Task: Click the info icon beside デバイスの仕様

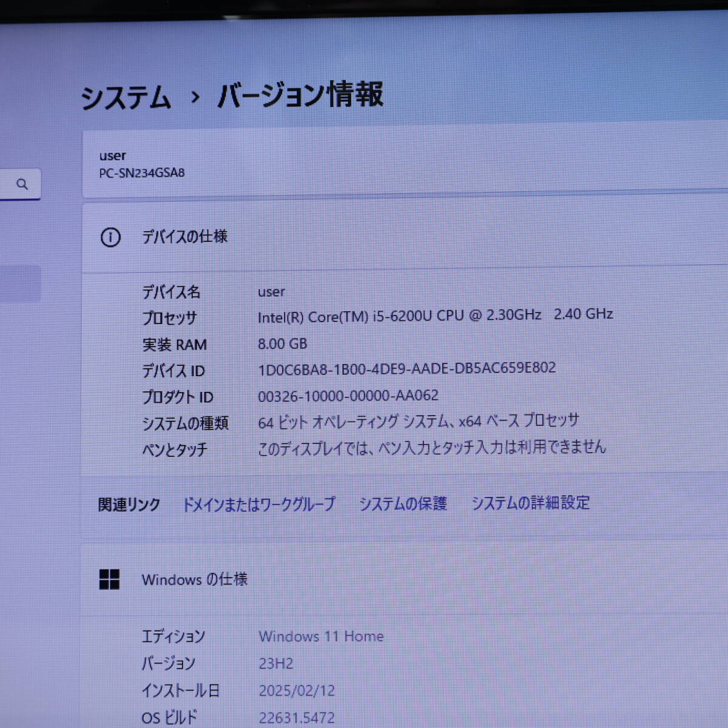Action: (x=110, y=237)
